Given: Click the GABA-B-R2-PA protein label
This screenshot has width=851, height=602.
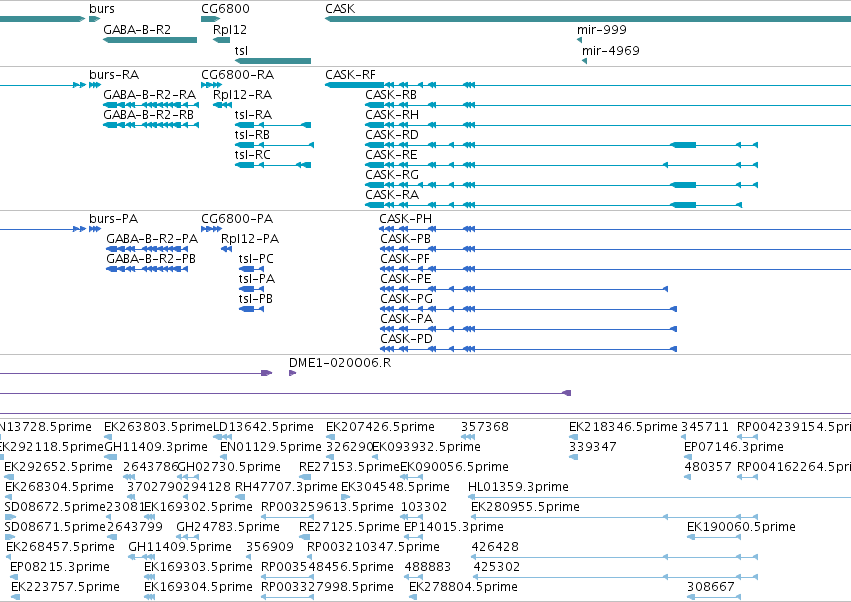Looking at the screenshot, I should 152,239.
